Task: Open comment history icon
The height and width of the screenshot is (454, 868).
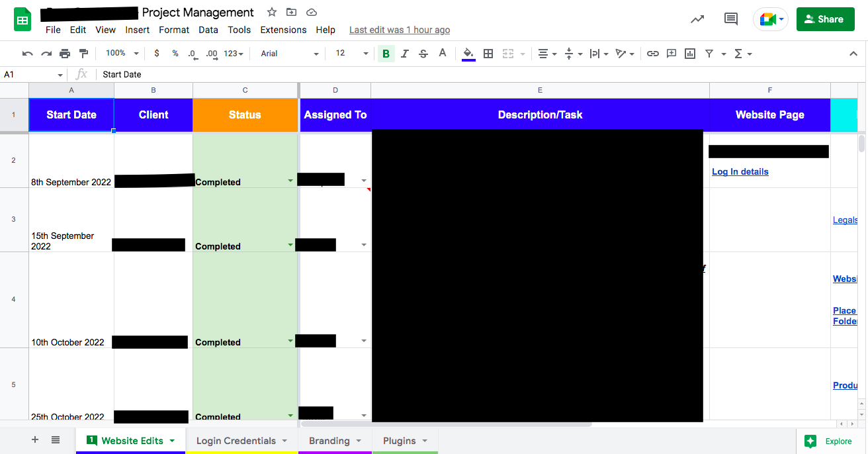Action: 731,19
